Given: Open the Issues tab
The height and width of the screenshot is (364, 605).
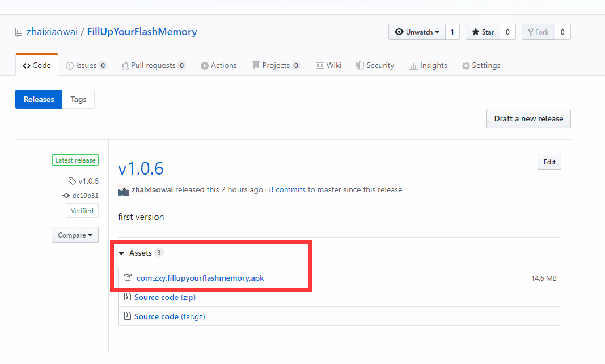Looking at the screenshot, I should [86, 66].
